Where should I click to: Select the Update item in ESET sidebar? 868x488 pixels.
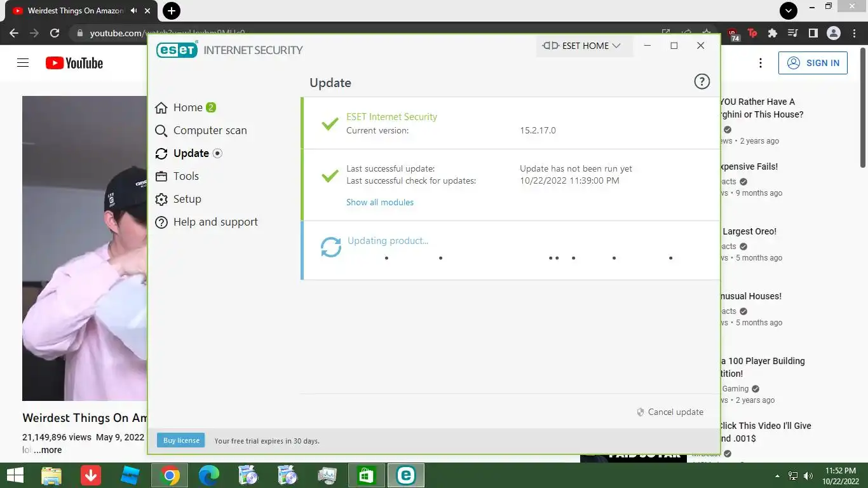click(x=188, y=153)
